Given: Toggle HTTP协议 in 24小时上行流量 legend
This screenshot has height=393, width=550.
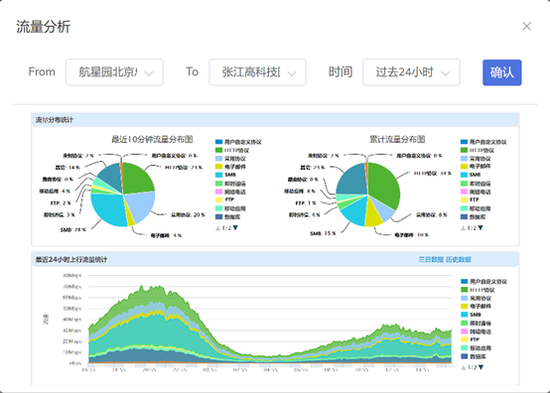Looking at the screenshot, I should pos(477,290).
